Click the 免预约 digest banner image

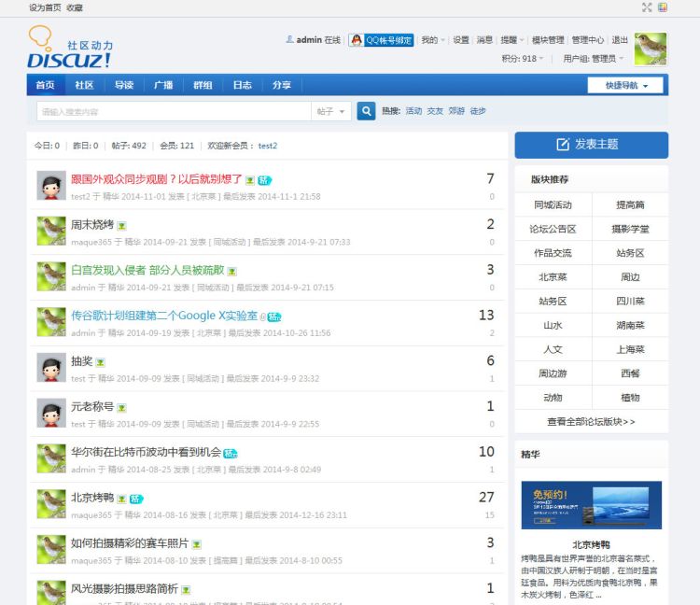click(592, 505)
